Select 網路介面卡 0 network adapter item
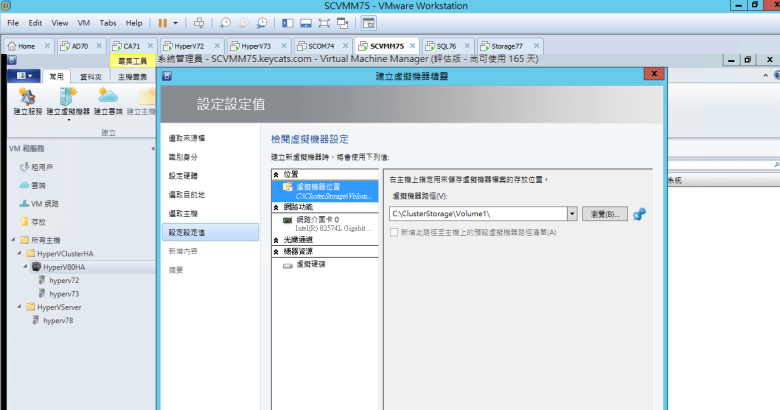This screenshot has height=410, width=780. 318,218
